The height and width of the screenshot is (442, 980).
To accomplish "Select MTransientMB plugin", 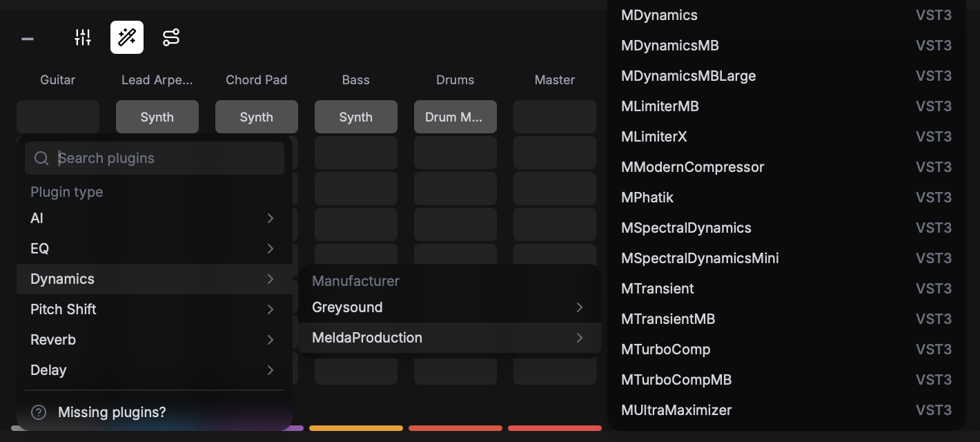I will [787, 319].
